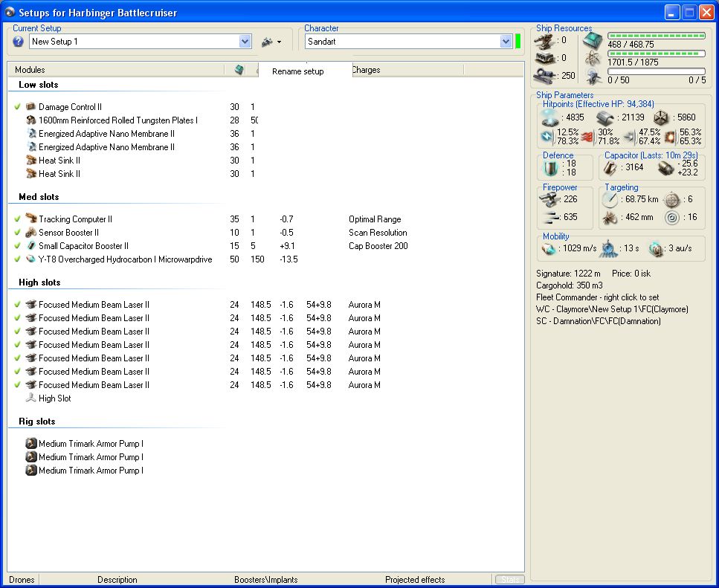Viewport: 719px width, 588px height.
Task: Click the Charges column header
Action: (408, 70)
